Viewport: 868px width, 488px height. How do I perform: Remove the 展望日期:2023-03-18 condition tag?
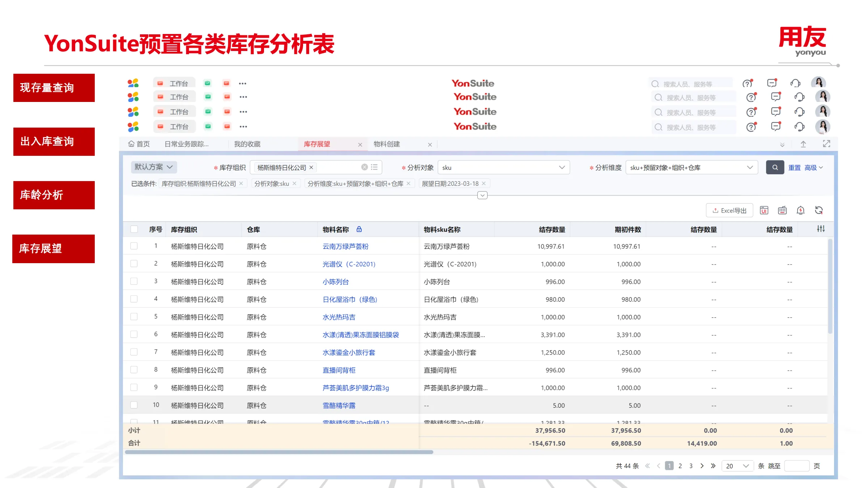(x=484, y=183)
